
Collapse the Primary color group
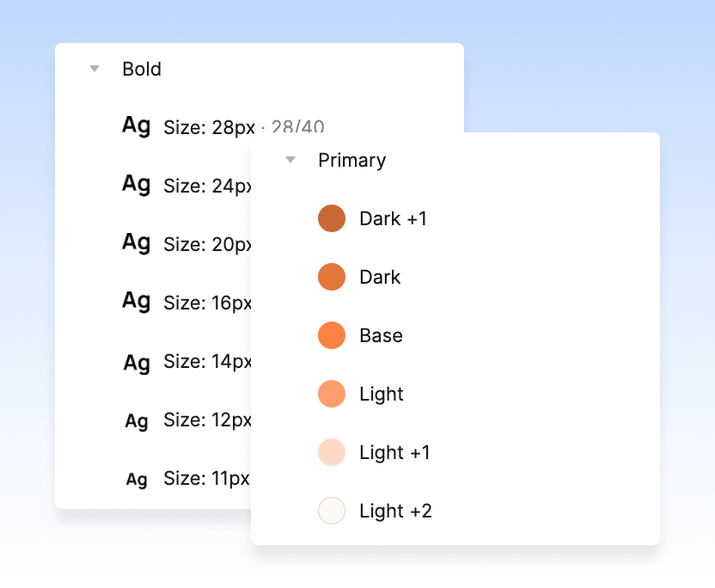pos(290,160)
